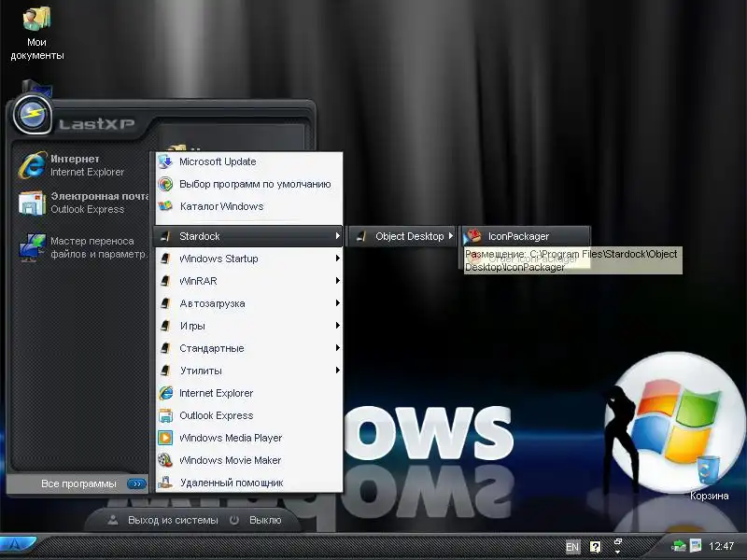Expand the Игры submenu arrow
747x560 pixels.
click(337, 325)
